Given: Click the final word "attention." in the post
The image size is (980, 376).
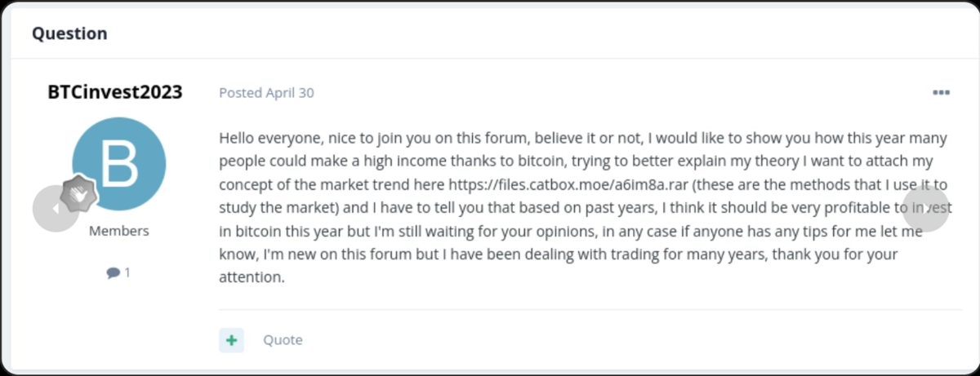Looking at the screenshot, I should pos(252,277).
